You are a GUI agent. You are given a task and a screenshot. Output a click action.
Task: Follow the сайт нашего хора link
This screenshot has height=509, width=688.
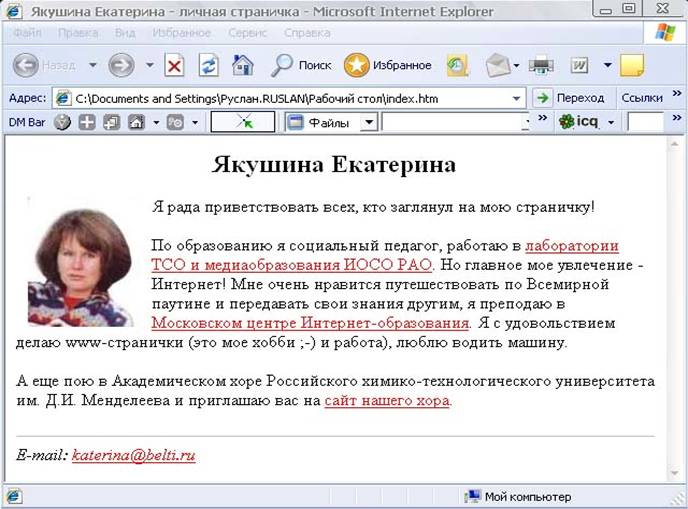pyautogui.click(x=387, y=401)
